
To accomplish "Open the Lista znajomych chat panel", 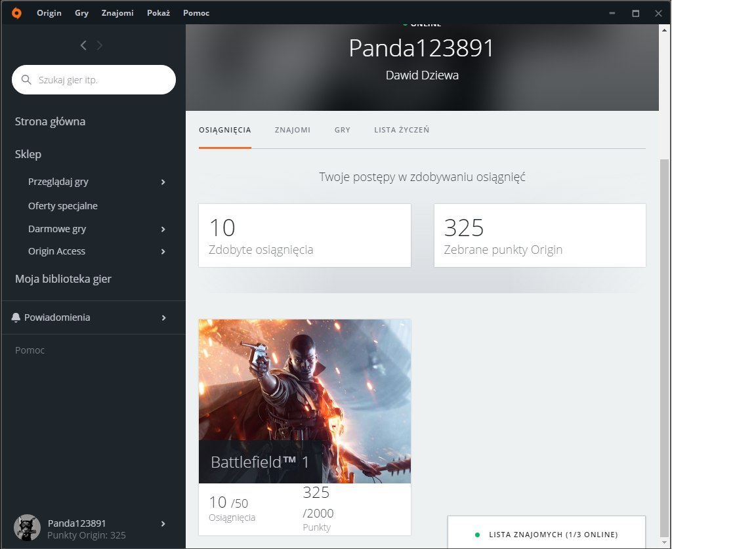I will click(553, 535).
